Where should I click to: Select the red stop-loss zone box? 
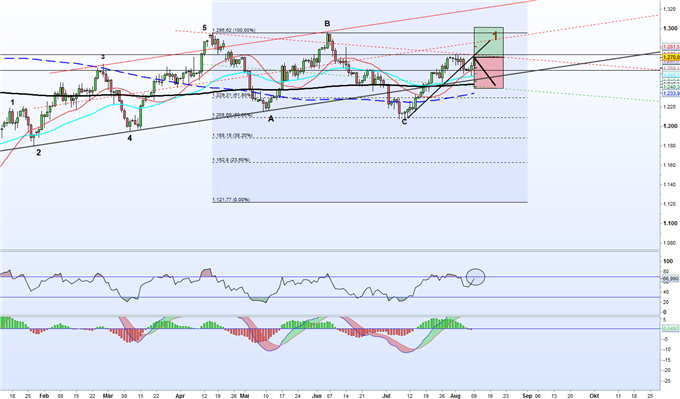click(489, 73)
